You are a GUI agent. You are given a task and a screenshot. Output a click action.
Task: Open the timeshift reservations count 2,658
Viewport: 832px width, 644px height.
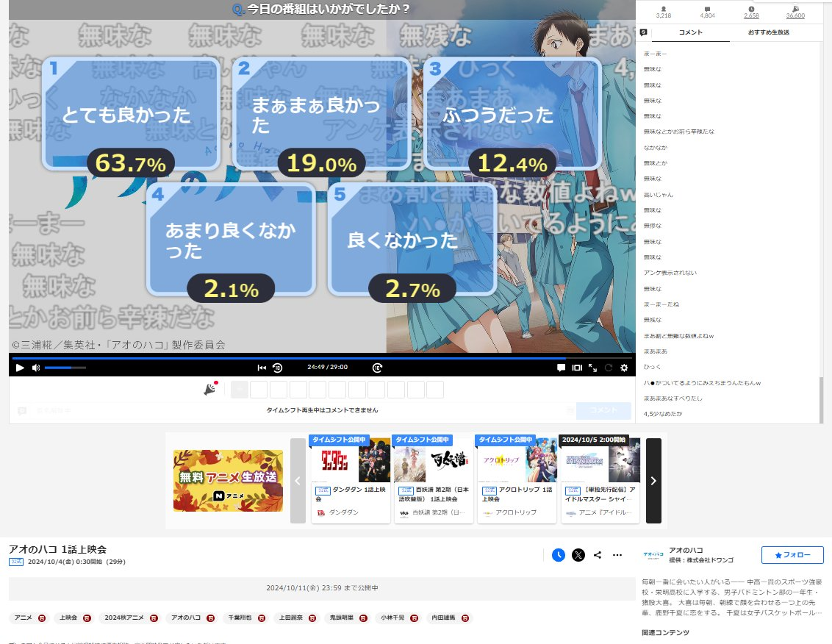coord(751,12)
